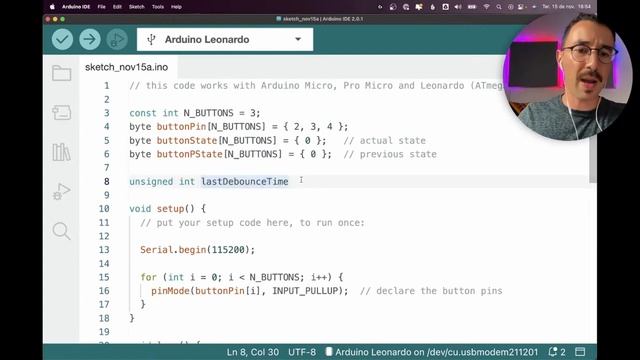This screenshot has width=640, height=360.
Task: Click buttonPin on line 4
Action: (x=181, y=127)
